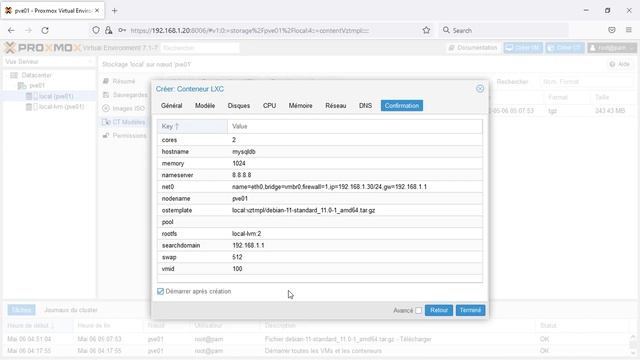Select the memory 1024 value
640x360 pixels.
239,163
